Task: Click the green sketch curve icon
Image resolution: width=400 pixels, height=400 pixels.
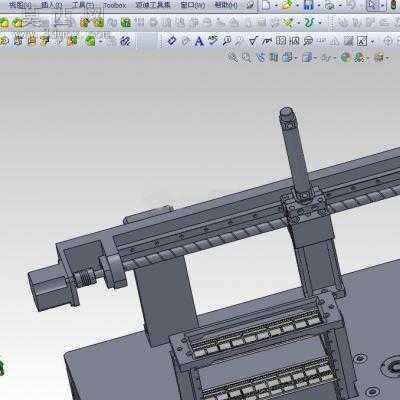Action: [310, 23]
